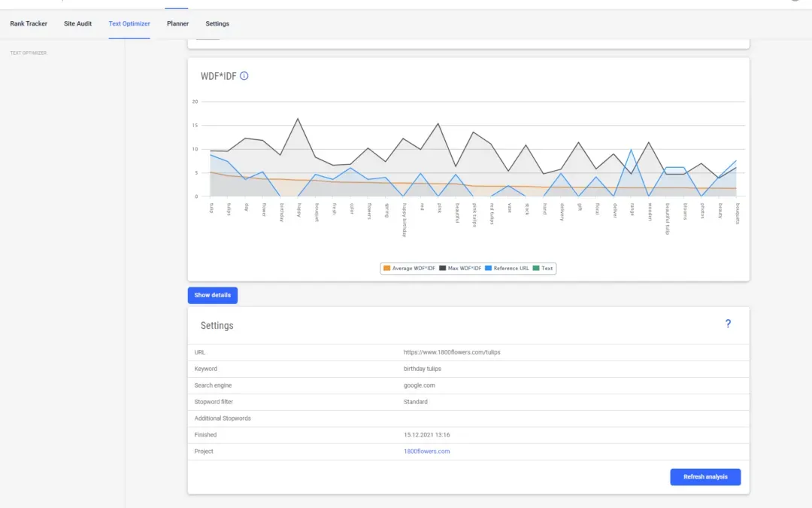The image size is (812, 508).
Task: Click the 'delivery' axis label
Action: (562, 212)
